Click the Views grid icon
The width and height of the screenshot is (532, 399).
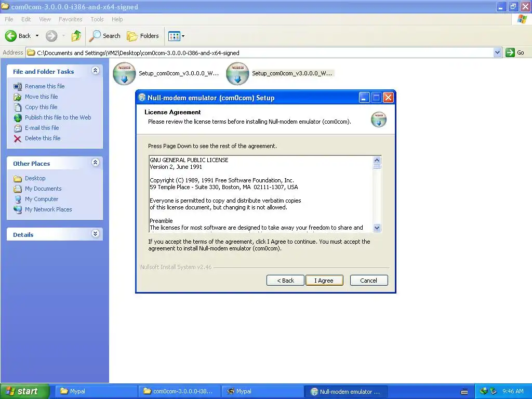[174, 36]
